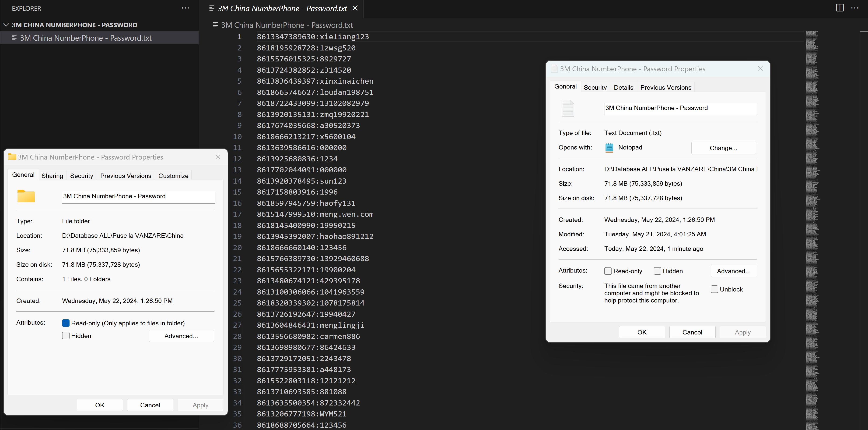868x430 pixels.
Task: Open the Sharing tab in folder properties
Action: (x=52, y=176)
